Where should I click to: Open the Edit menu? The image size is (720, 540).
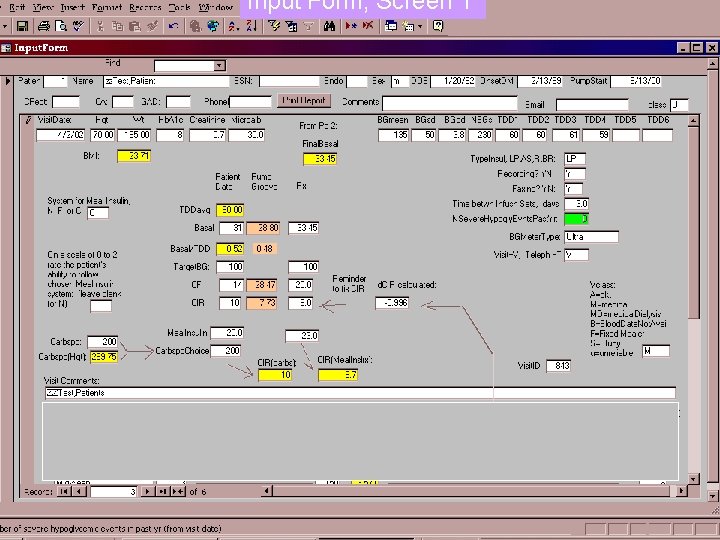point(17,7)
